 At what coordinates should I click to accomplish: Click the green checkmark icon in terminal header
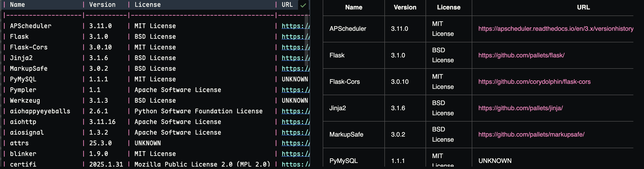tap(303, 5)
